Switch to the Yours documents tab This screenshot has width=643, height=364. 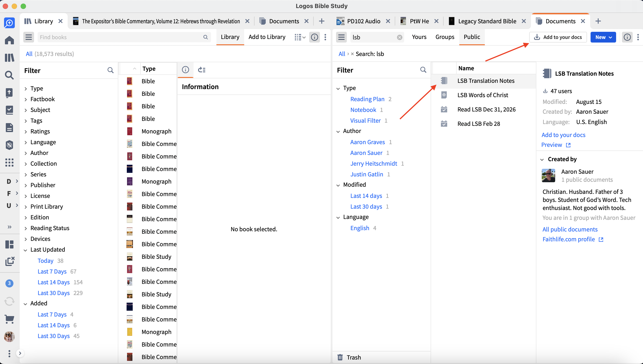(x=419, y=37)
